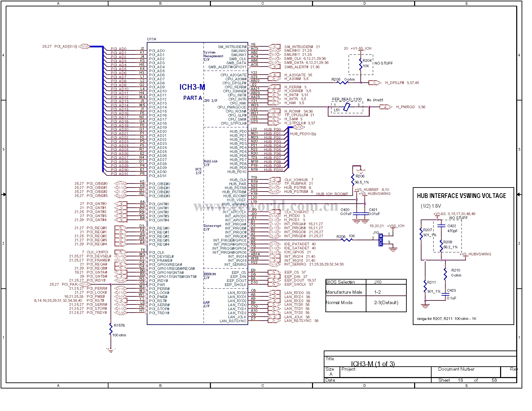This screenshot has width=532, height=411.
Task: Click the J10 jumper header
Action: pyautogui.click(x=381, y=240)
